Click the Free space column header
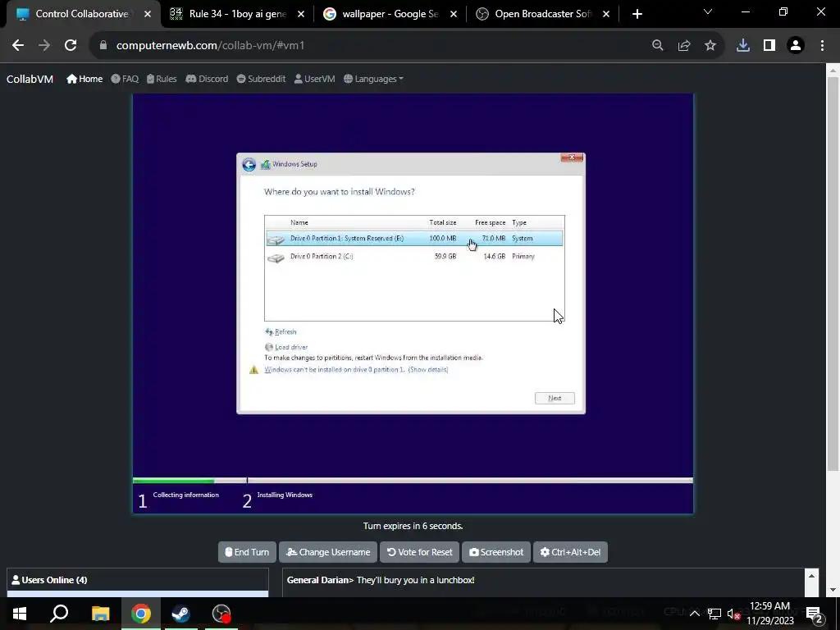The height and width of the screenshot is (630, 840). click(x=491, y=222)
